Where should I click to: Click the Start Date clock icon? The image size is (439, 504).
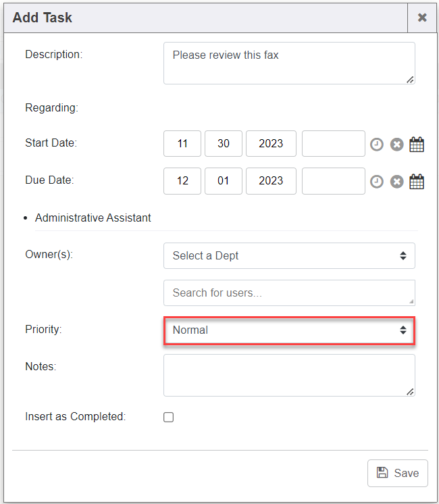(x=377, y=144)
